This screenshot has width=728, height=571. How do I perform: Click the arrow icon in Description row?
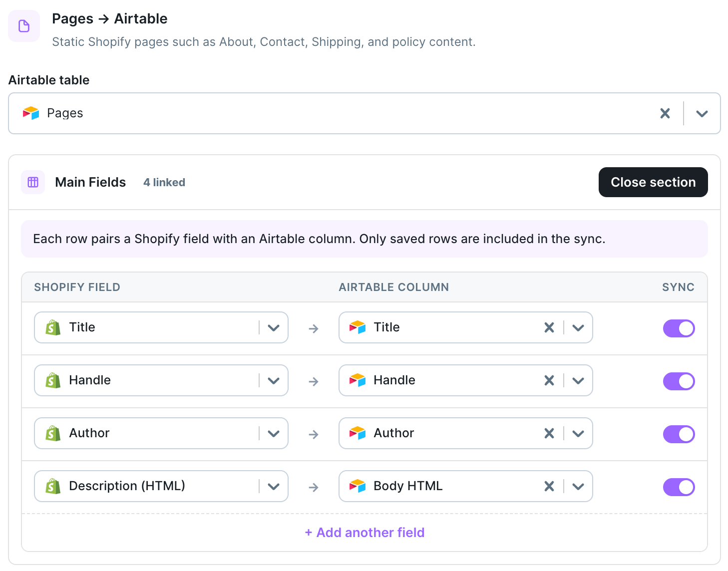coord(314,487)
